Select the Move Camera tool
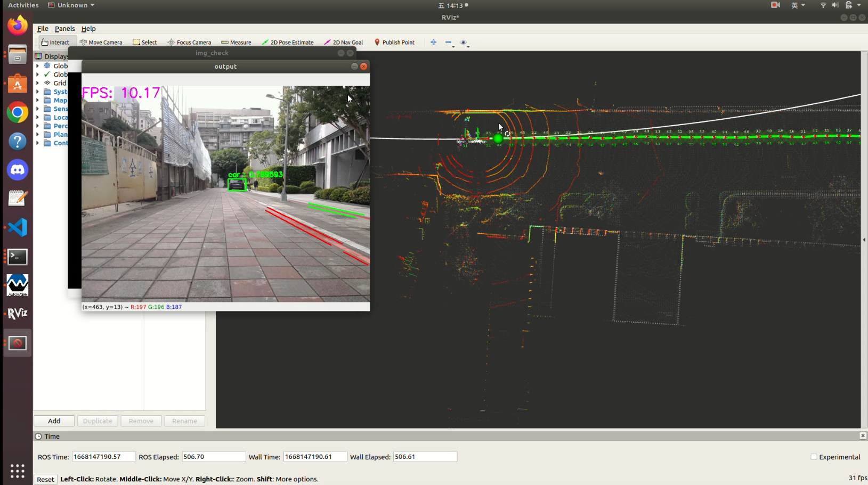Screen dimensions: 868x485 pos(101,43)
